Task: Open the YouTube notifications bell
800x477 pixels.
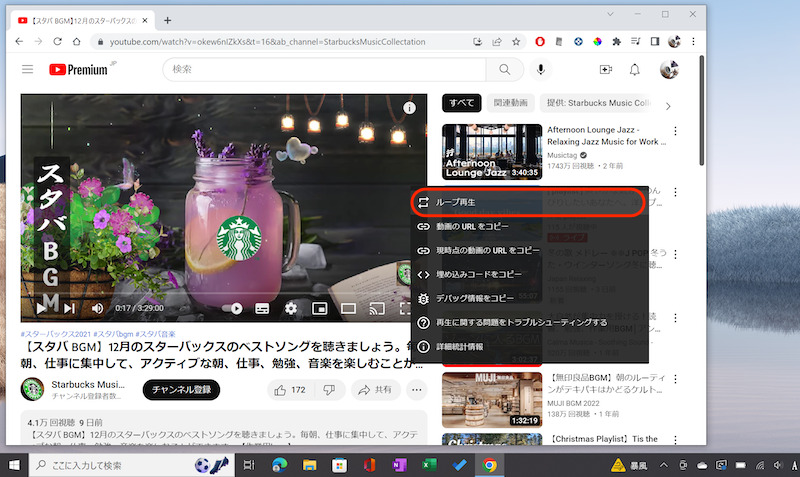Action: pyautogui.click(x=634, y=69)
